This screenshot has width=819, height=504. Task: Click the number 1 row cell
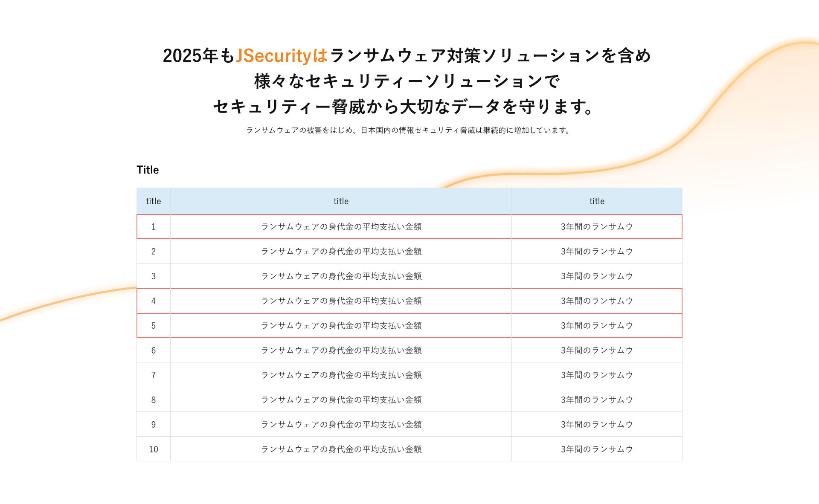pyautogui.click(x=153, y=226)
